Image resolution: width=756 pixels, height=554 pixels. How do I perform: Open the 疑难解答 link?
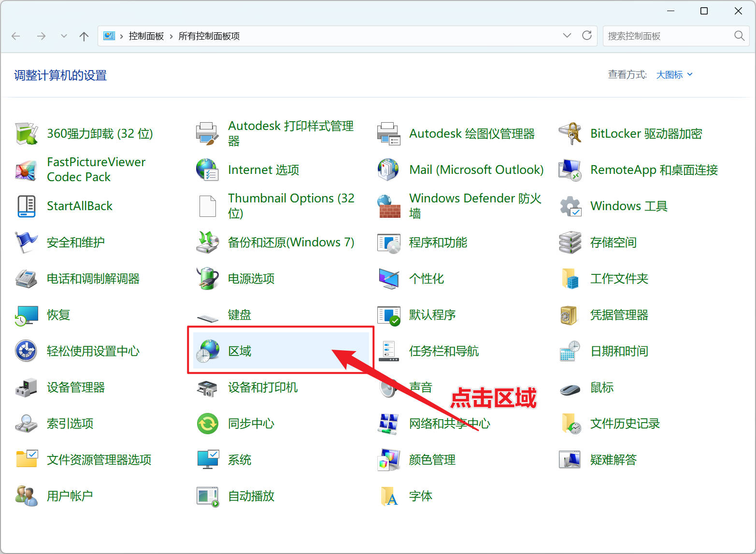pyautogui.click(x=613, y=460)
